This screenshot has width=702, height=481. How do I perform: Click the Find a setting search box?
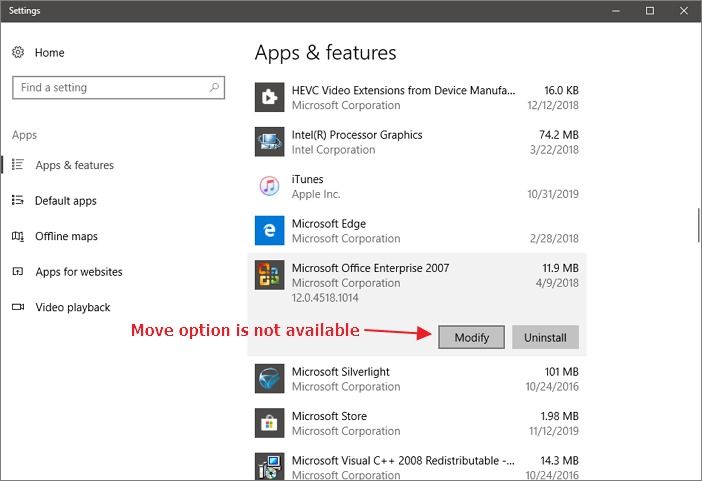pos(110,88)
